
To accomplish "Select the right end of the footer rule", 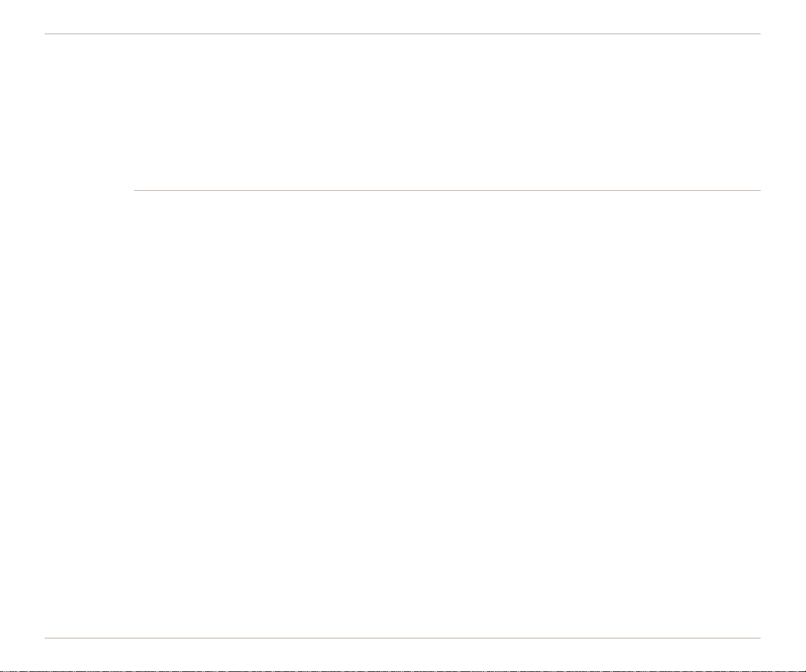I will coord(759,638).
